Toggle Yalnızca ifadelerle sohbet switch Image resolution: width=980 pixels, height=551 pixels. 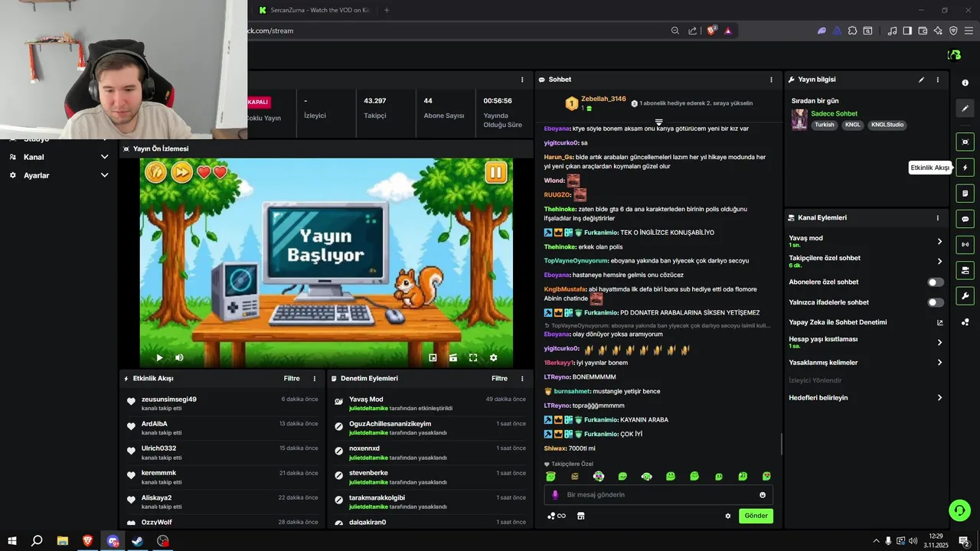(936, 302)
